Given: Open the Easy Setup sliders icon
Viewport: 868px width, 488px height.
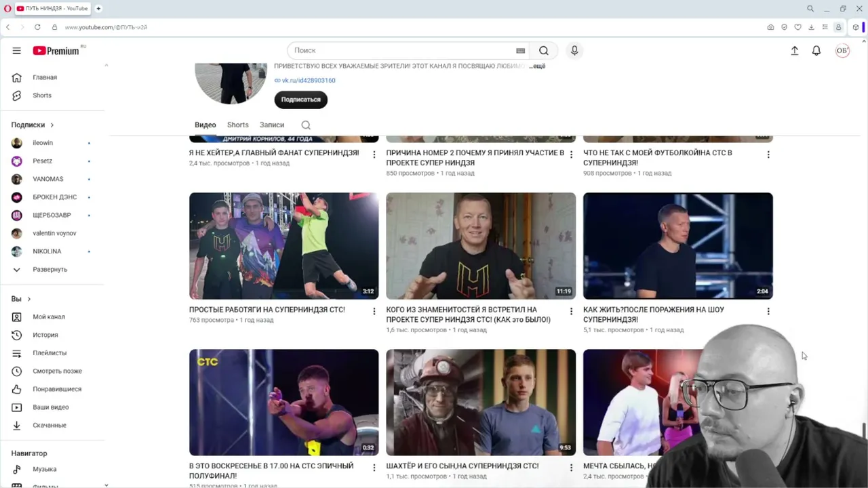Looking at the screenshot, I should tap(825, 27).
